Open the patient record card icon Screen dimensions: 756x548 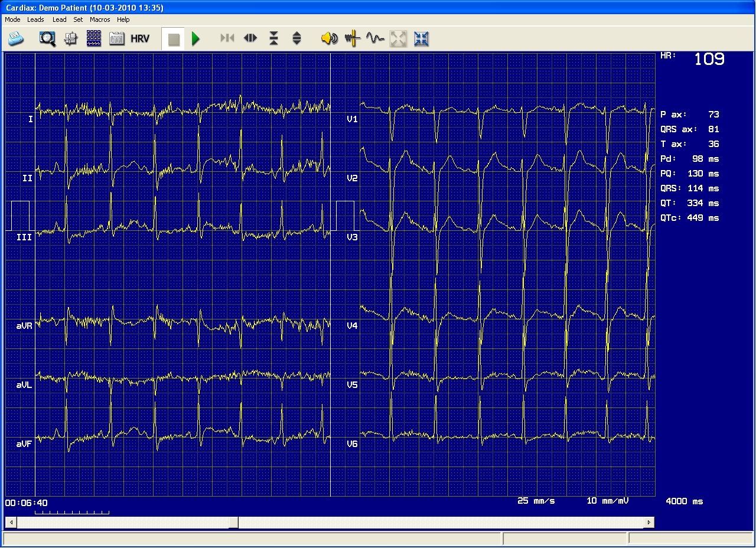coord(116,39)
